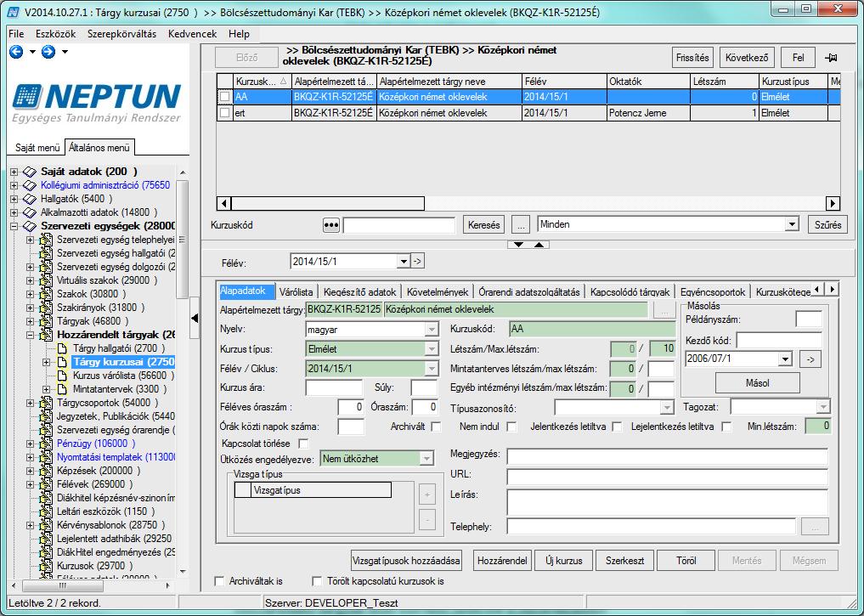Click the tree panel vertical scrollbar thumb
Image resolution: width=864 pixels, height=616 pixels.
[x=183, y=240]
